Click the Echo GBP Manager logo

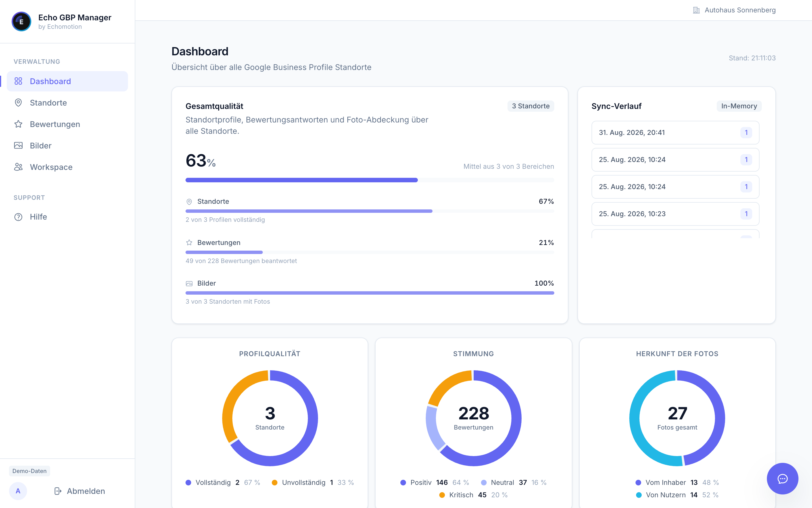tap(21, 21)
